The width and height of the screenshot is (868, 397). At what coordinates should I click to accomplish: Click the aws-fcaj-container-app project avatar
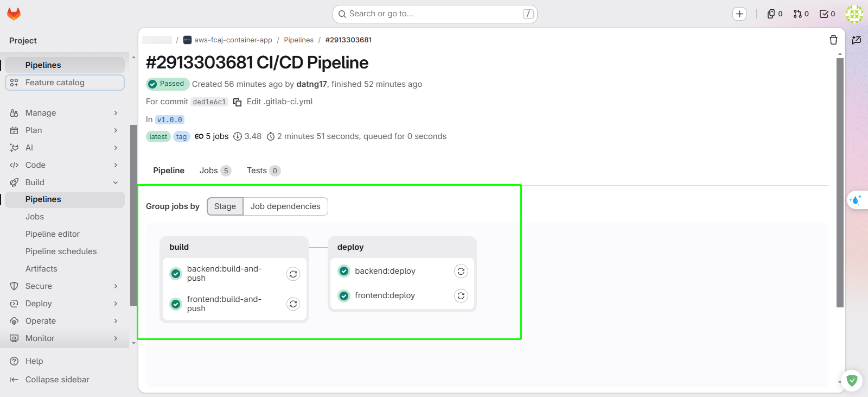pyautogui.click(x=187, y=40)
